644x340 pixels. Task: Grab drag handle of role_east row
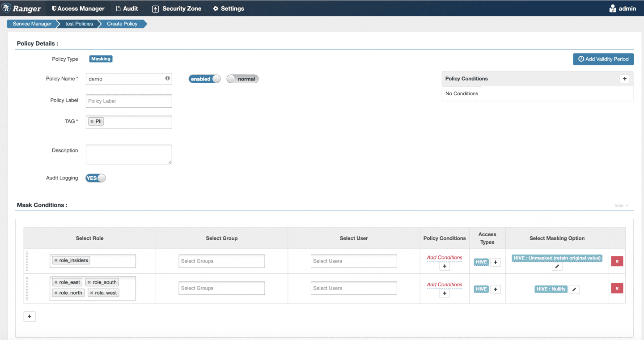27,289
